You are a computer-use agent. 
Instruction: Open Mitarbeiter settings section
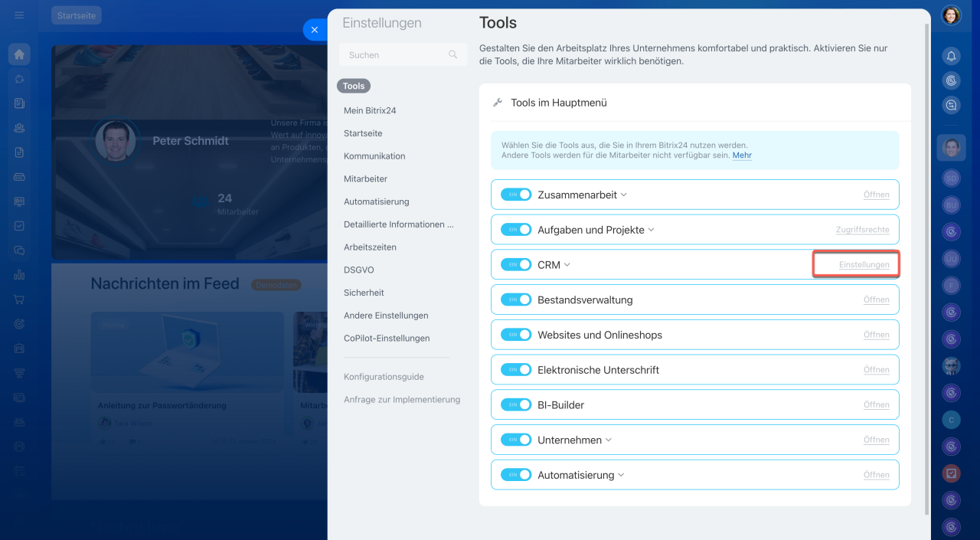point(366,178)
